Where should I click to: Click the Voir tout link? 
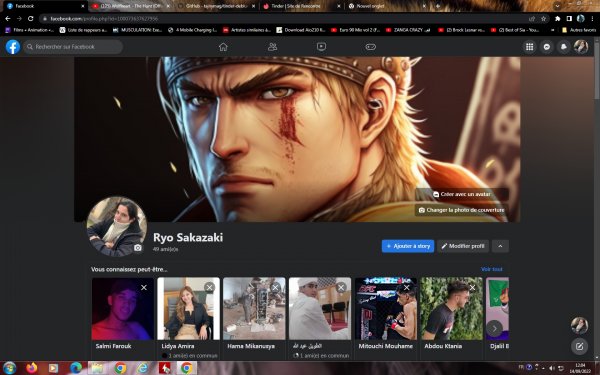(x=492, y=269)
